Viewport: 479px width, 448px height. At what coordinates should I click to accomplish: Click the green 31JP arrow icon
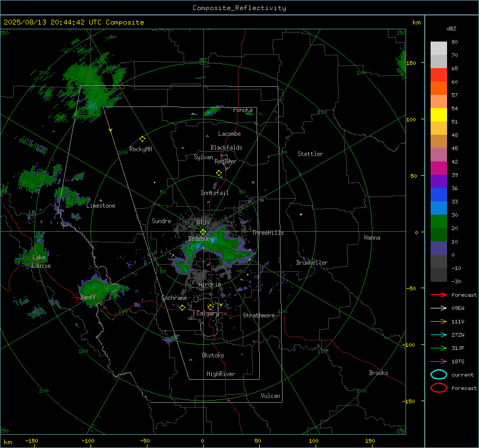coord(439,348)
